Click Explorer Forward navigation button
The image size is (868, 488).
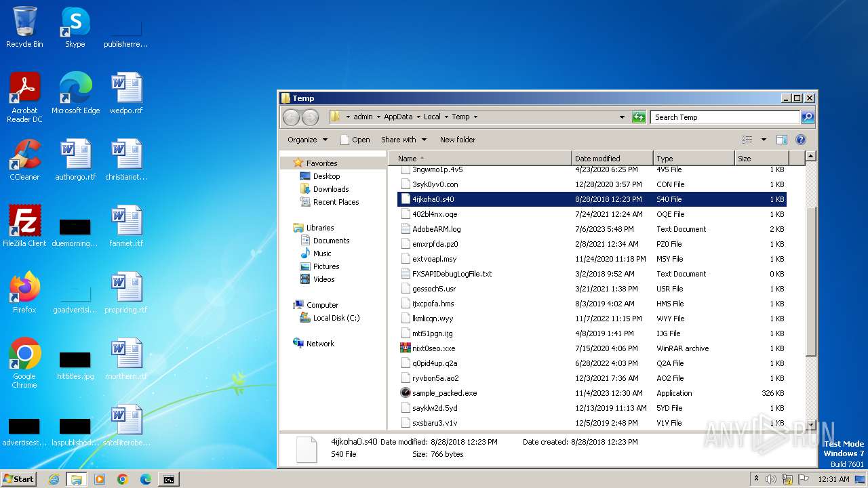310,117
